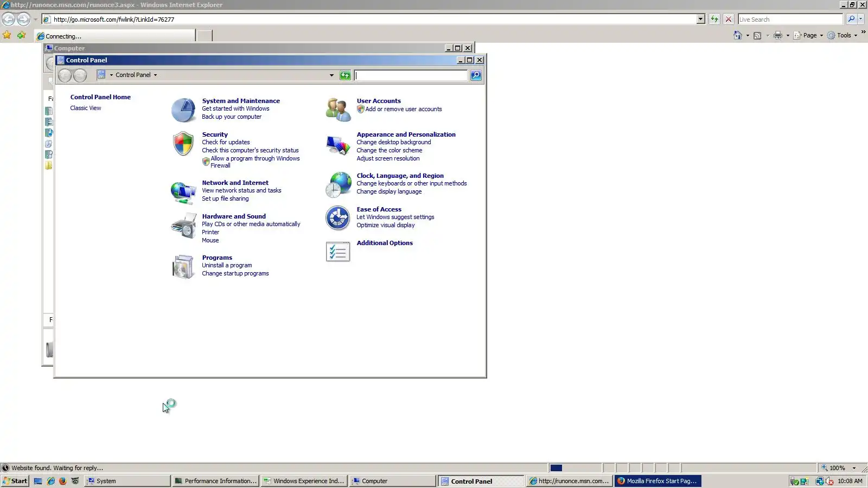The height and width of the screenshot is (488, 868).
Task: Click the Control Panel search magnifier button
Action: [x=476, y=75]
